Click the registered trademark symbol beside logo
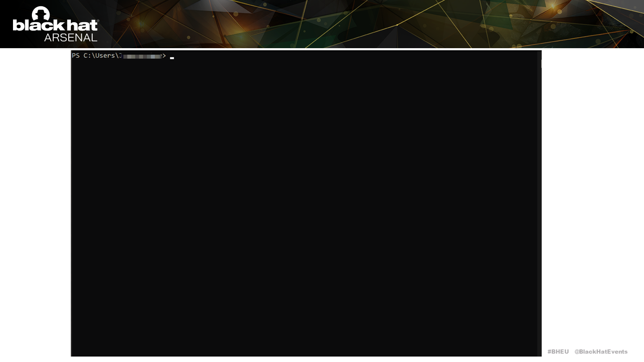Screen dimensions: 644x362 [x=98, y=21]
